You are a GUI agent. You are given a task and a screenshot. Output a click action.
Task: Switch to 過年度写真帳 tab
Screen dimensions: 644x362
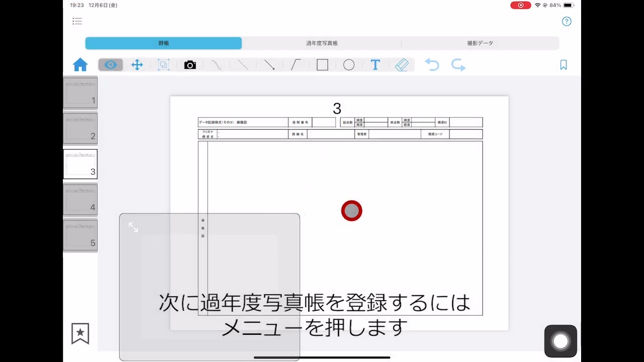click(322, 43)
